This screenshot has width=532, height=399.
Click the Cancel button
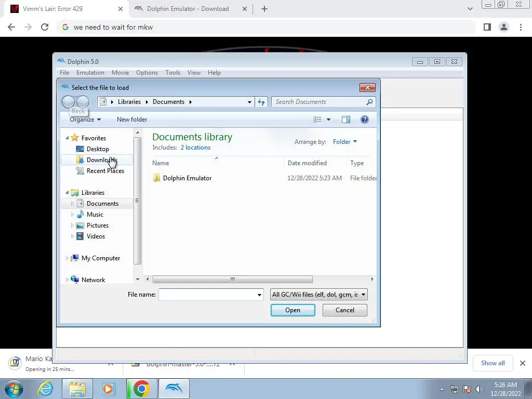(x=345, y=310)
